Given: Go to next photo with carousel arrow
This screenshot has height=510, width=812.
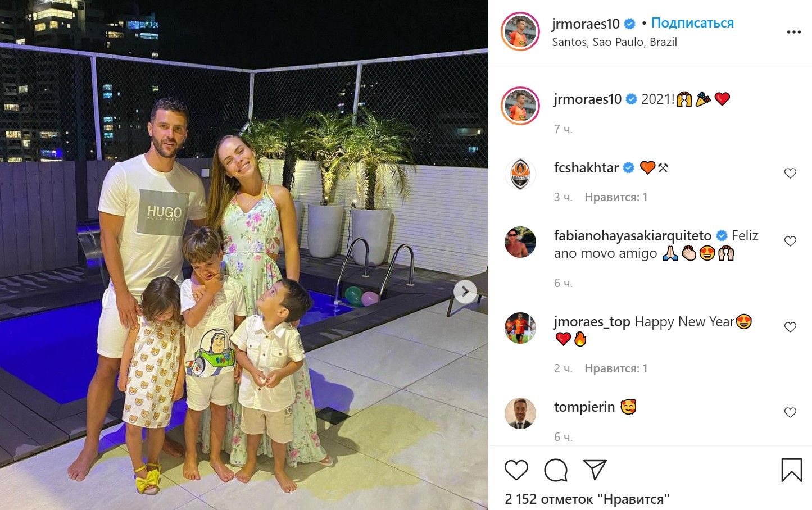Looking at the screenshot, I should [465, 292].
